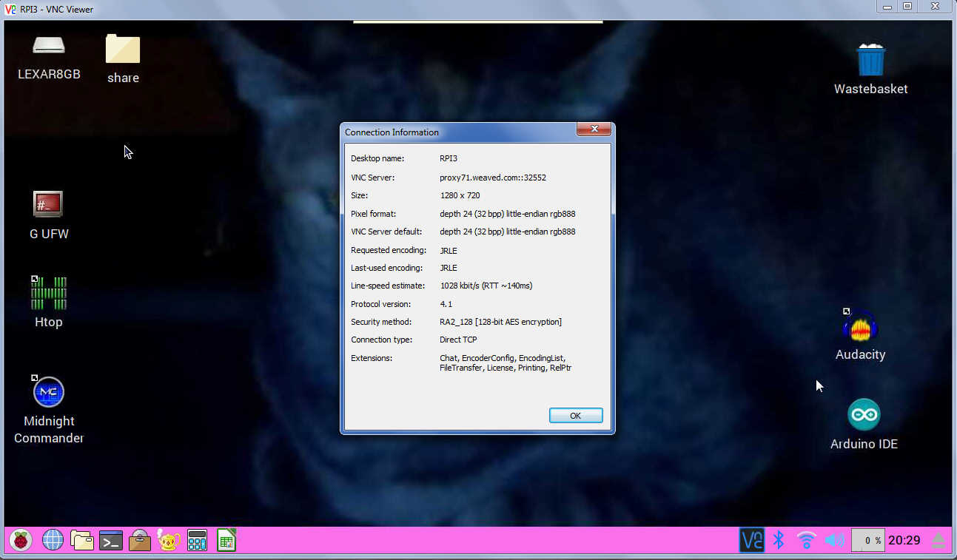Click the eject media tray icon
Image resolution: width=957 pixels, height=560 pixels.
[938, 541]
